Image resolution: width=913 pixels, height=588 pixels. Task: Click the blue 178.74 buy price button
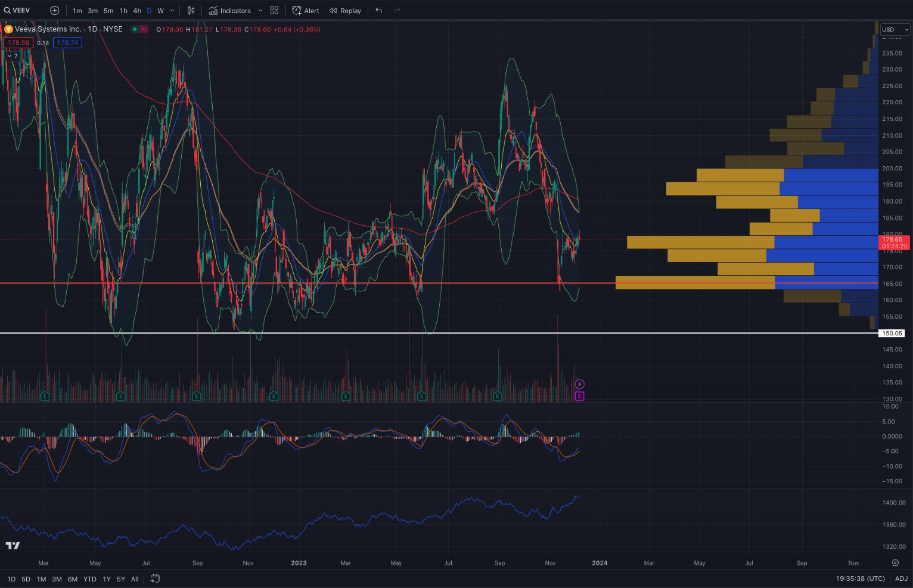(x=67, y=42)
